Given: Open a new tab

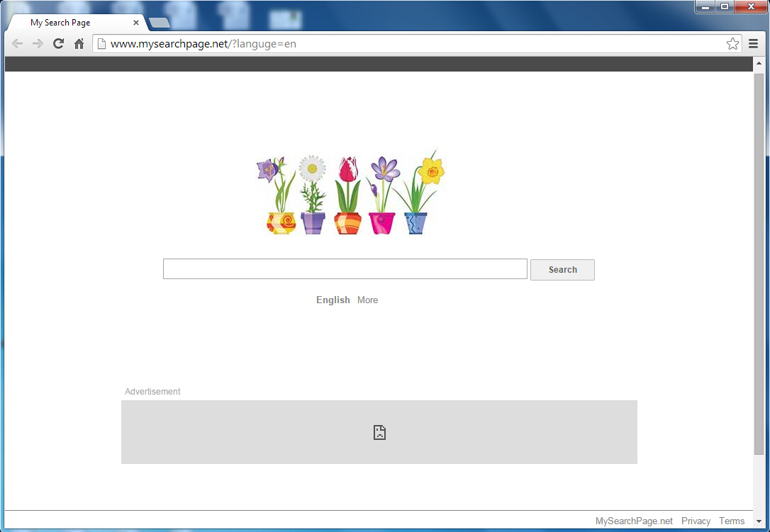Looking at the screenshot, I should pyautogui.click(x=159, y=23).
